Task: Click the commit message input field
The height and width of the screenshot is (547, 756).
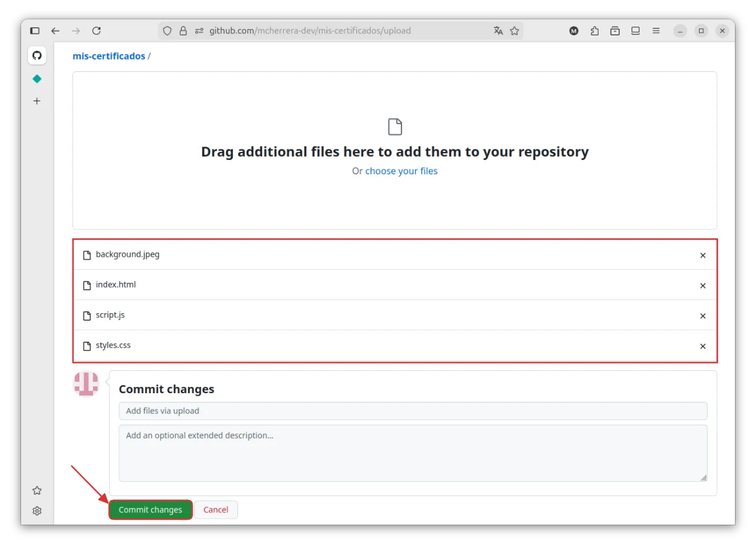Action: pos(413,411)
